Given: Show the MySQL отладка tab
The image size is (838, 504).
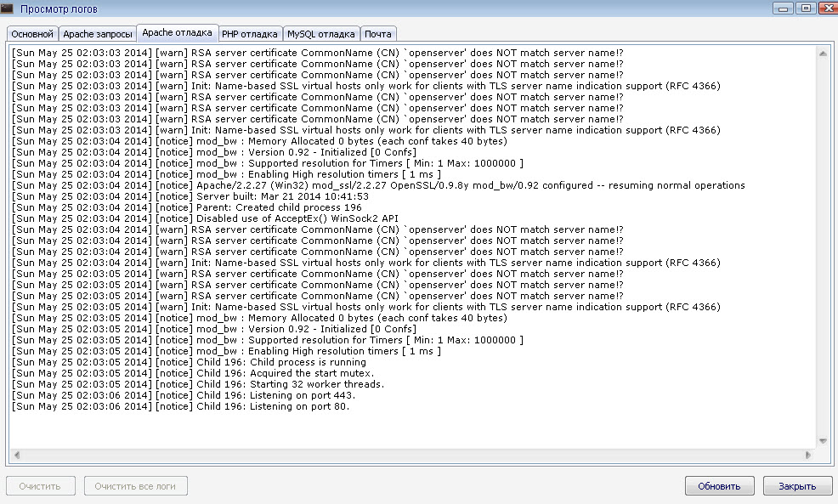Looking at the screenshot, I should tap(320, 34).
